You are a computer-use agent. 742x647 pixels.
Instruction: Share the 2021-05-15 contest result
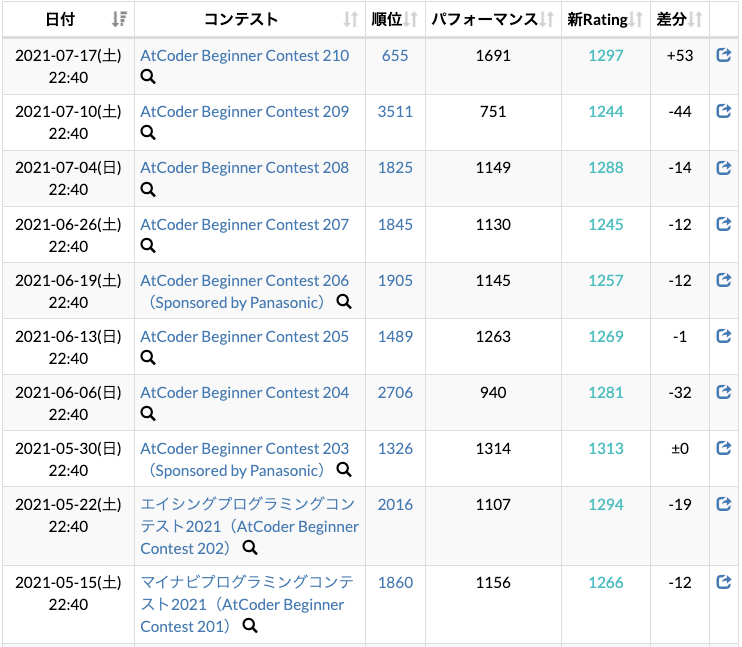(724, 582)
